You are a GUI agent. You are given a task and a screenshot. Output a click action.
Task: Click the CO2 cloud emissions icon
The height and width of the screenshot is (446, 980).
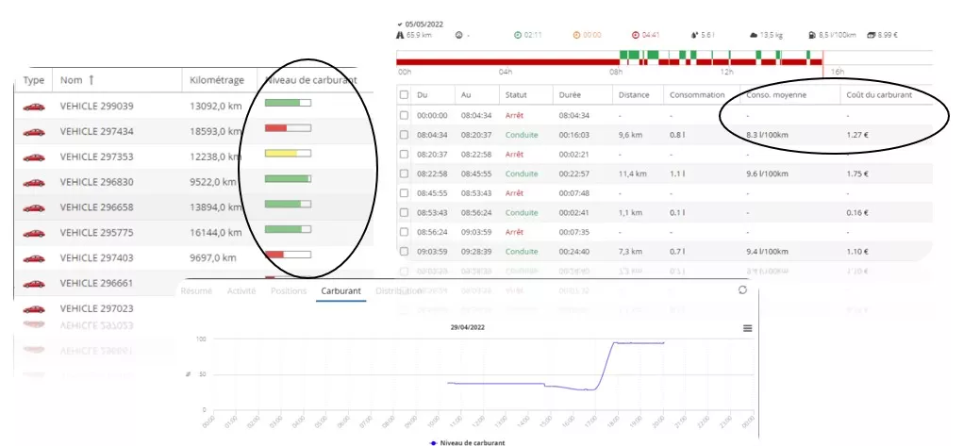click(x=753, y=35)
